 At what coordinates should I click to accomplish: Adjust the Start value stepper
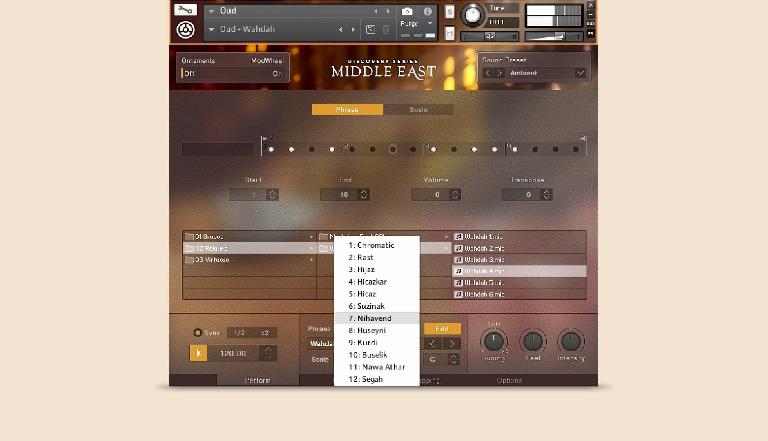tap(272, 195)
